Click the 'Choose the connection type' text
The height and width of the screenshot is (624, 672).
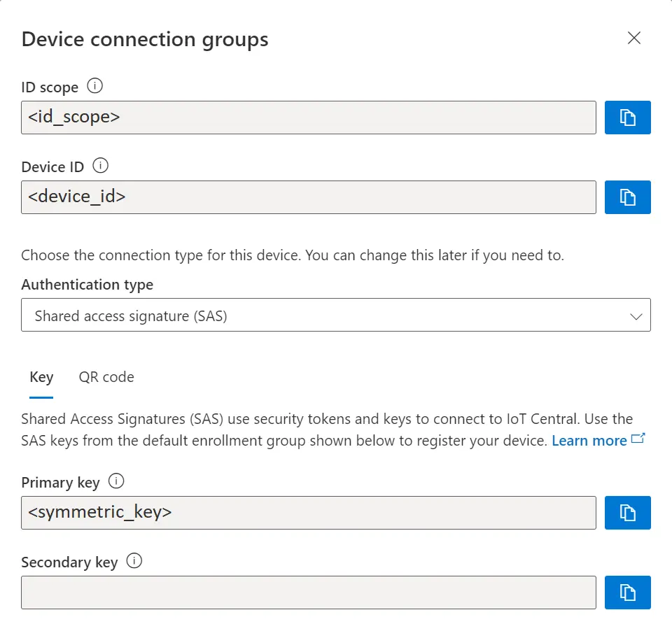coord(293,255)
